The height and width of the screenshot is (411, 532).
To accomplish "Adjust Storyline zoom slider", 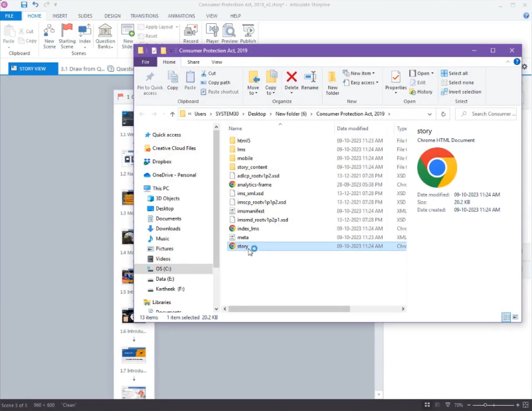I will tap(486, 405).
